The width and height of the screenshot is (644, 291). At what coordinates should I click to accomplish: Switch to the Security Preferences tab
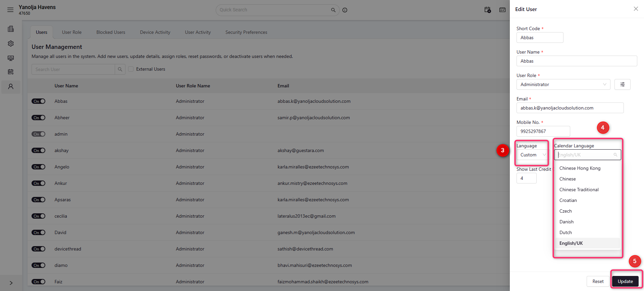click(x=246, y=32)
